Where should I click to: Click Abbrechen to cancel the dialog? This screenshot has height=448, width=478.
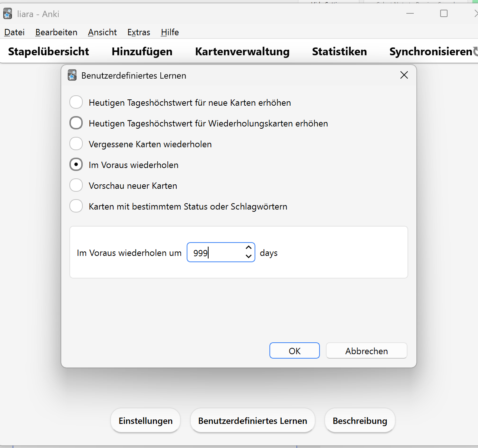[x=367, y=350]
